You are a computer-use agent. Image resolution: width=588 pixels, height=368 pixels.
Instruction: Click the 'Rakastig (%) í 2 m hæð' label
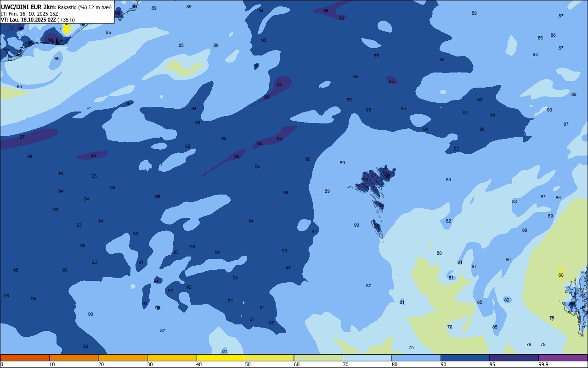84,7
